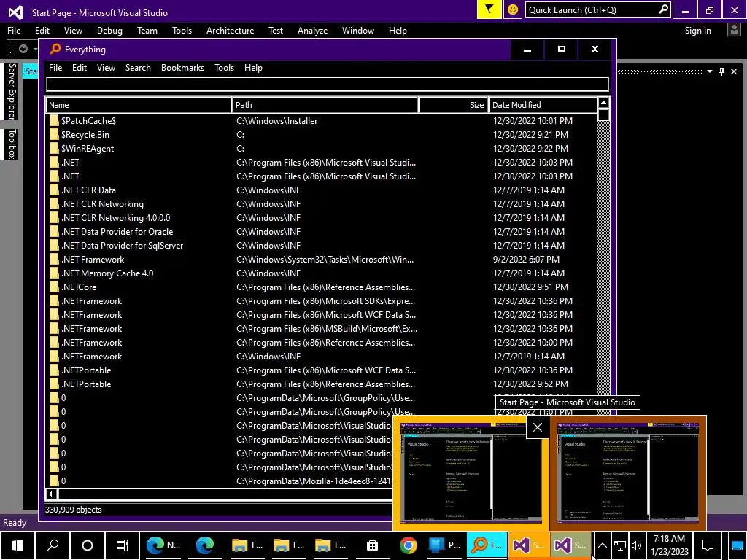
Task: Open taskbar Search magnifier
Action: pos(53,545)
